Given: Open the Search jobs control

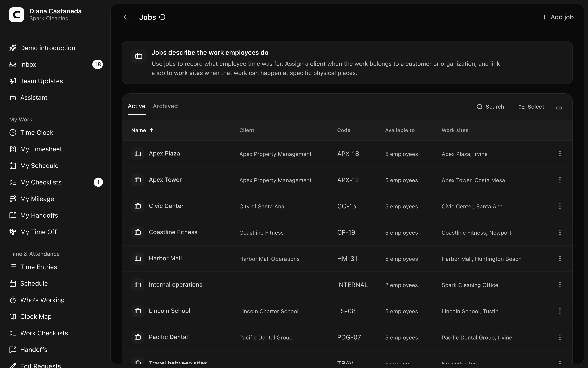Looking at the screenshot, I should point(490,107).
